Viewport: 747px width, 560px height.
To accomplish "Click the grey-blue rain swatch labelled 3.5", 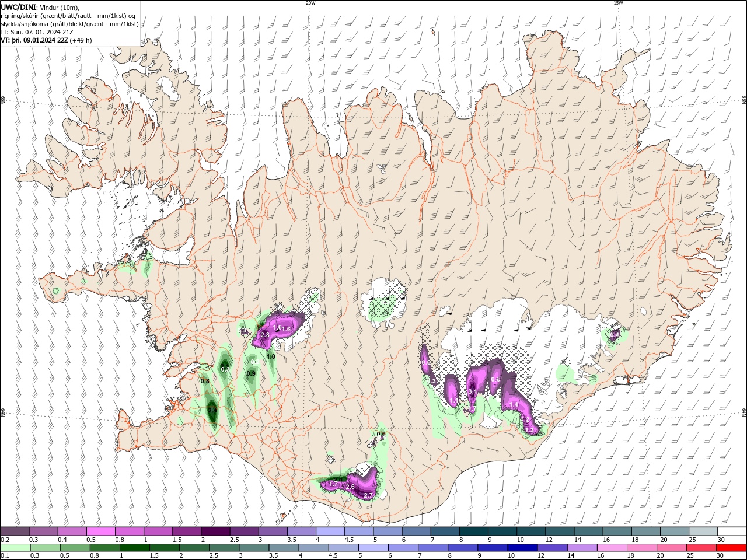I will coord(283,548).
